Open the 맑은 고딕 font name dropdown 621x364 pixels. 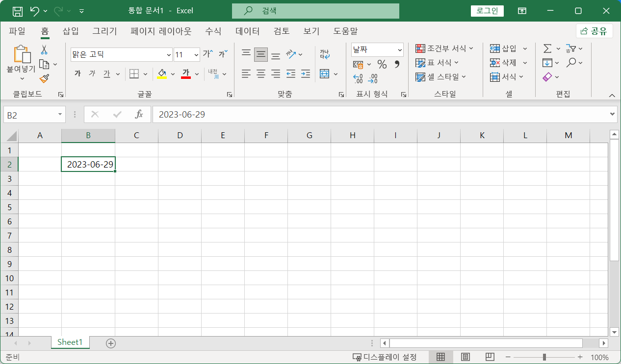(169, 54)
